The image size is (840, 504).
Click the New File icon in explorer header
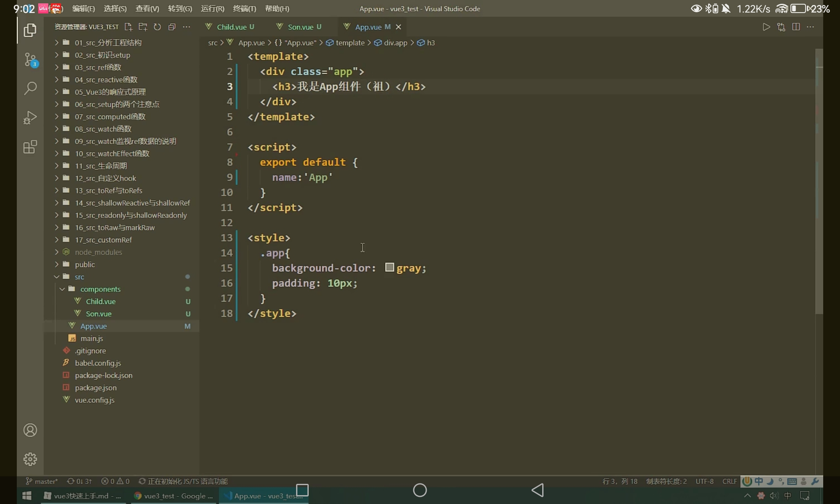[129, 27]
